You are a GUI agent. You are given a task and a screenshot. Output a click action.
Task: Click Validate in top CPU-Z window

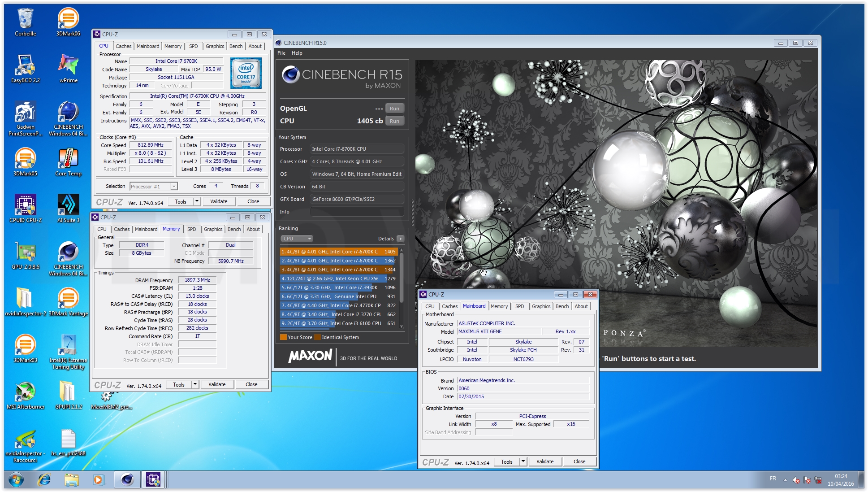point(219,201)
